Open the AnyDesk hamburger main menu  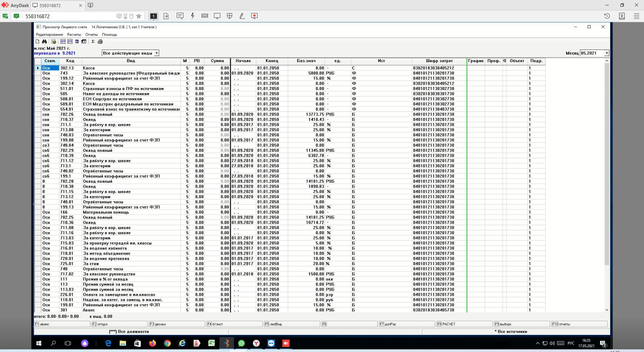click(x=636, y=16)
